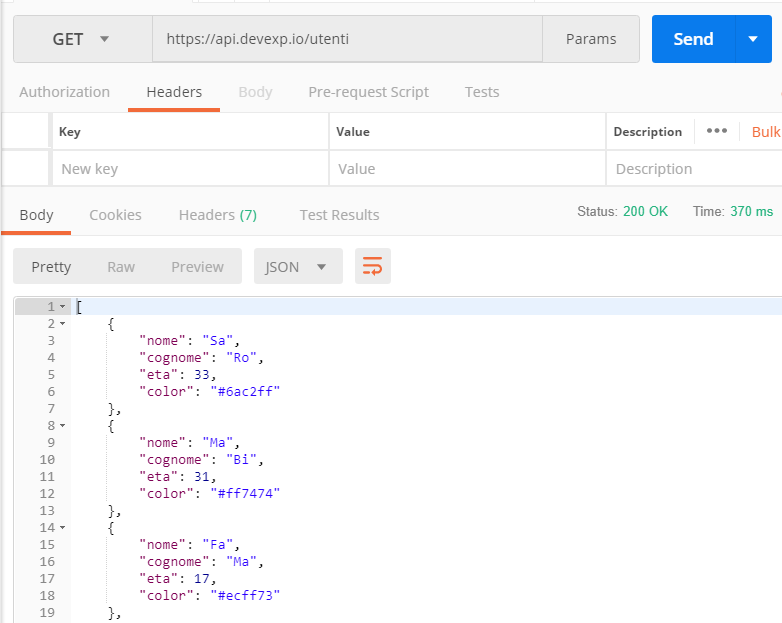The image size is (782, 623).
Task: Switch to the Authorization tab
Action: pyautogui.click(x=64, y=92)
